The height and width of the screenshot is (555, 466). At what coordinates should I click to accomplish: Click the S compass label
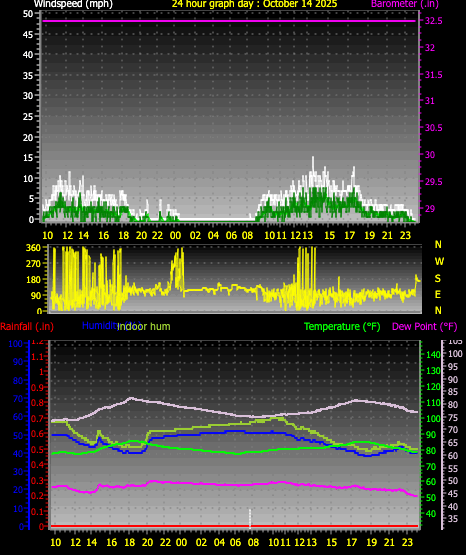(x=438, y=279)
